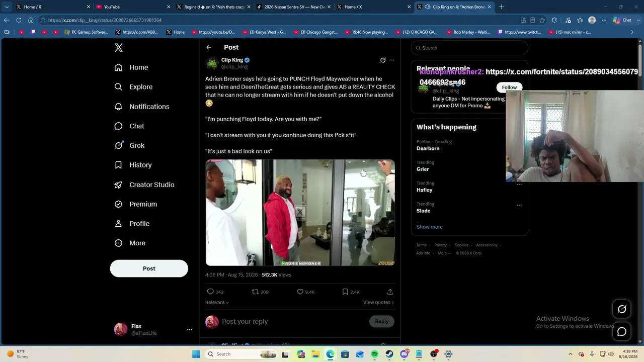The height and width of the screenshot is (362, 644).
Task: Share the post via share icon
Action: click(x=390, y=292)
